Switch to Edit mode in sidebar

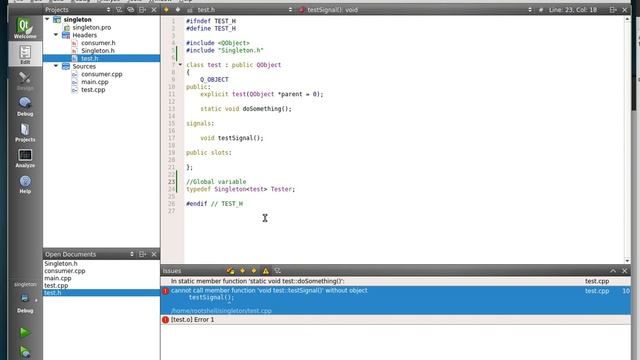tap(25, 54)
